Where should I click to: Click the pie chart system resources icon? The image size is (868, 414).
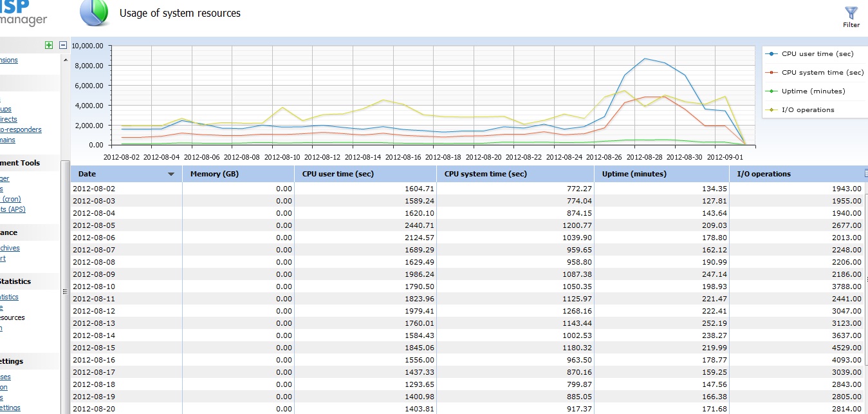coord(94,14)
